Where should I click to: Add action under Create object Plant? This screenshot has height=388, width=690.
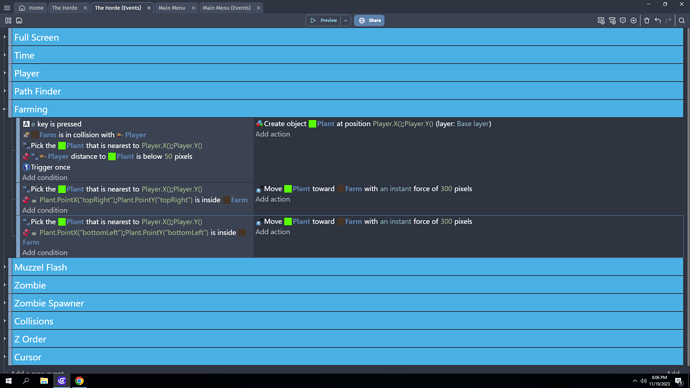(273, 134)
